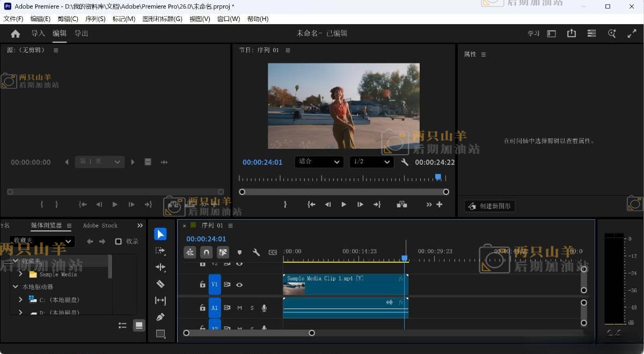The height and width of the screenshot is (354, 644).
Task: Click the 创建新图形 button
Action: (489, 206)
